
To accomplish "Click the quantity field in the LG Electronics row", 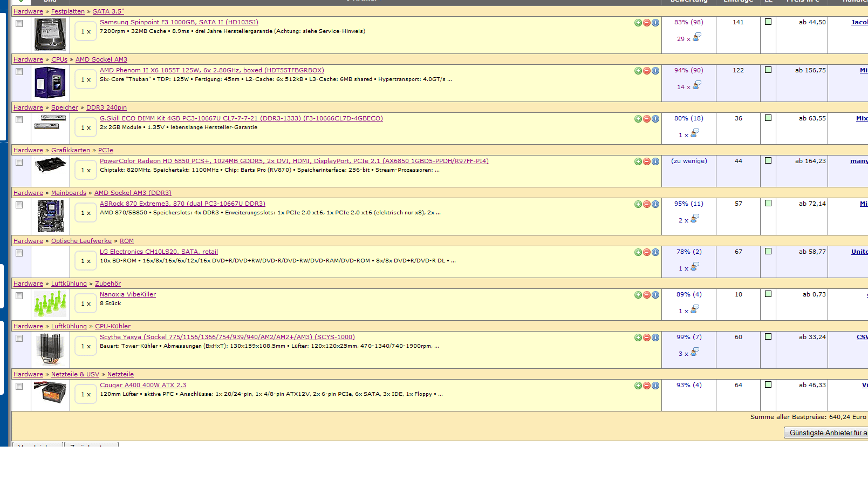I will pyautogui.click(x=86, y=261).
